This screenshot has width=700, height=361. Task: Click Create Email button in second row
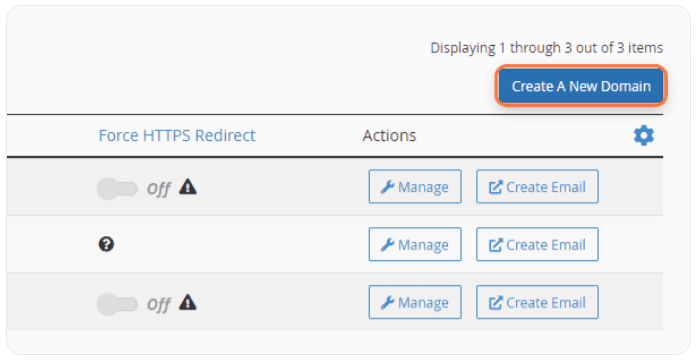pos(537,244)
